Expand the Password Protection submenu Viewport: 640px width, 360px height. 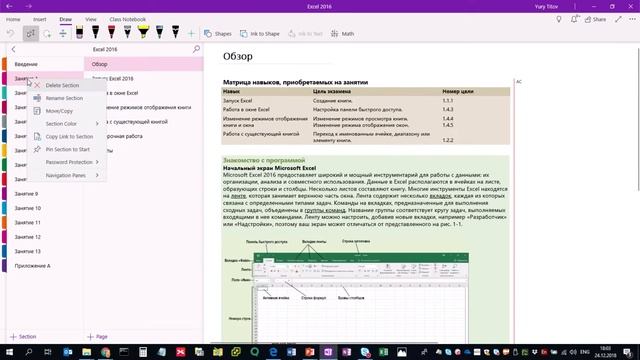pos(67,162)
